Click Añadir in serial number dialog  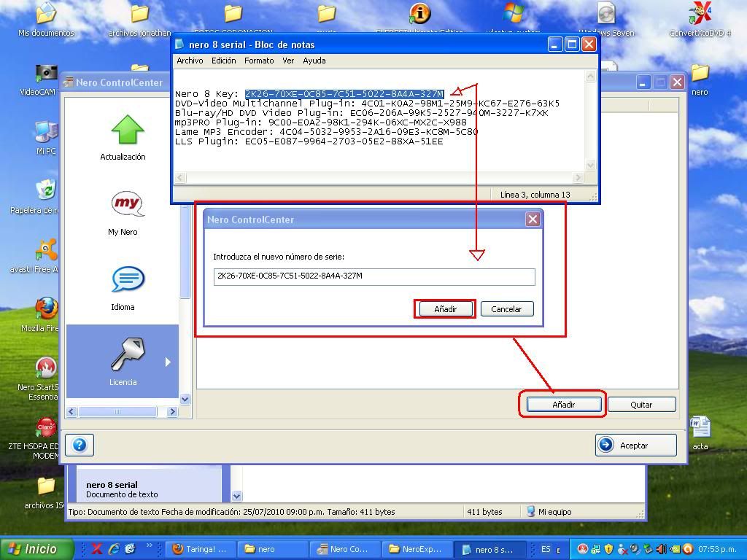[446, 309]
